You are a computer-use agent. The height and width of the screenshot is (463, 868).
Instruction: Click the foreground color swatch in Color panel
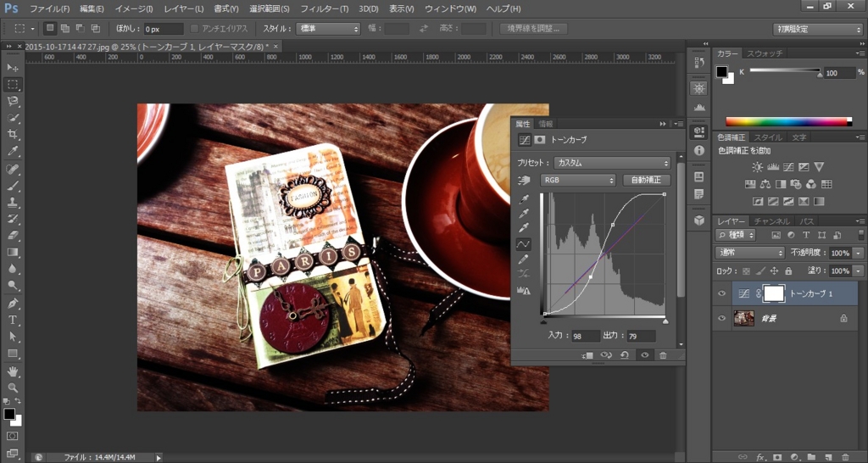[x=722, y=71]
